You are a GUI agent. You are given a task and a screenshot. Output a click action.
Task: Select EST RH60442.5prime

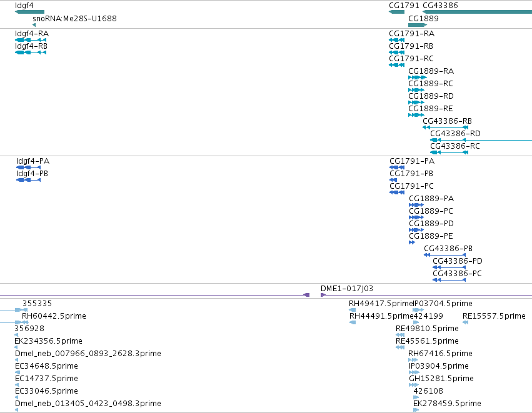point(54,316)
